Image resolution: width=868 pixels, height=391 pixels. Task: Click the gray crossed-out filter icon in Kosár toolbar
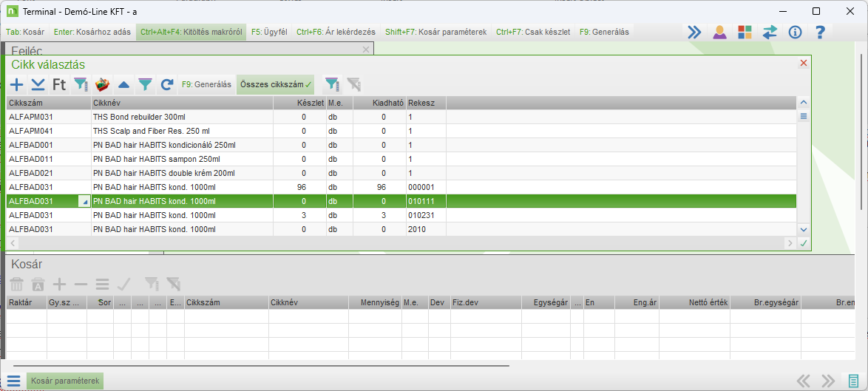173,285
